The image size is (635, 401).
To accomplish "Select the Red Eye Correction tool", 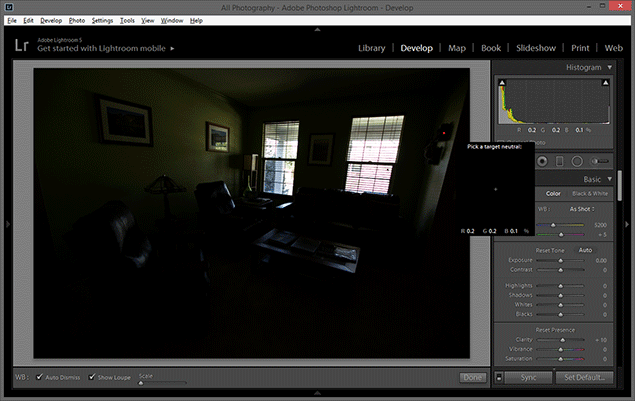I will tap(542, 160).
